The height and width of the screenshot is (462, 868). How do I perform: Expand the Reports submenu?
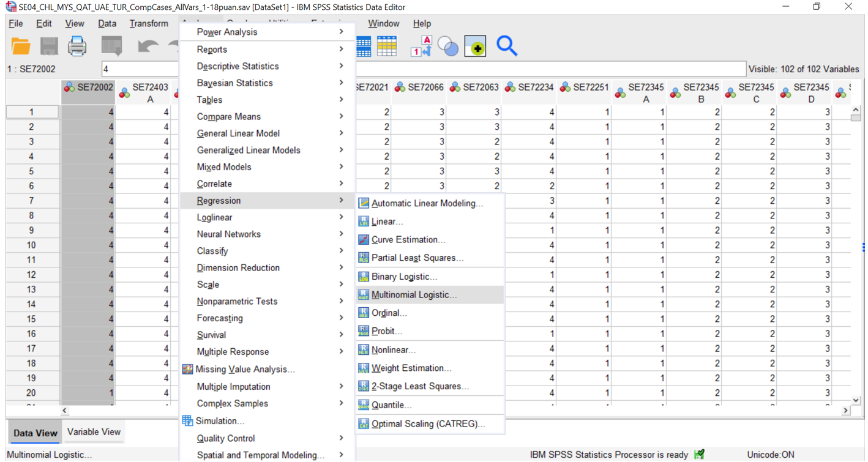click(x=268, y=49)
